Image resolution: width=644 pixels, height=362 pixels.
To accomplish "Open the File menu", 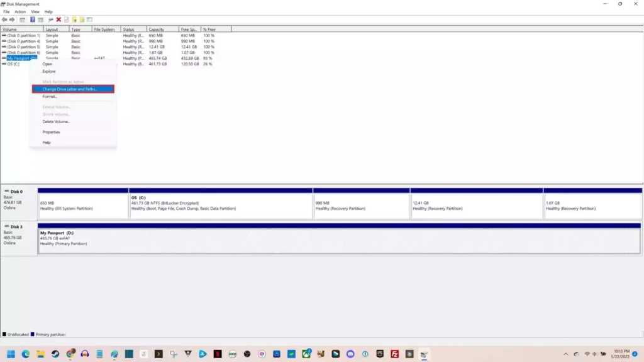I will point(6,12).
